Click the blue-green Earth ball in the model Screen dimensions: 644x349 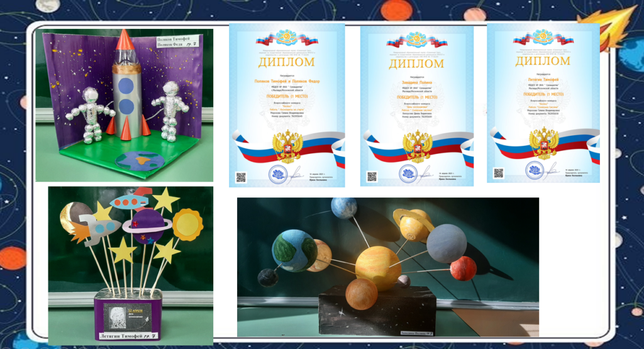(294, 251)
